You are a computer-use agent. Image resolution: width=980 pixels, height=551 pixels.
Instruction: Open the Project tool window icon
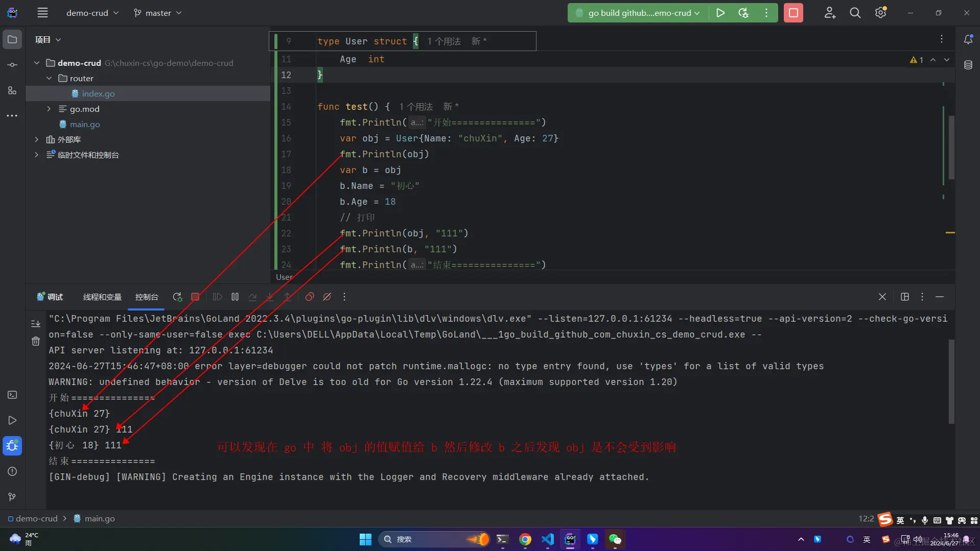(12, 39)
